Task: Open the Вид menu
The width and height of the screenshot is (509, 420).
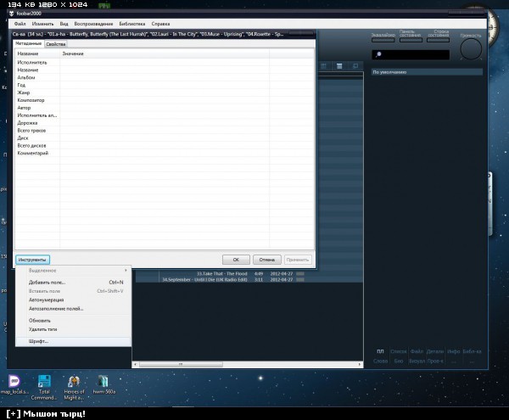Action: tap(64, 24)
